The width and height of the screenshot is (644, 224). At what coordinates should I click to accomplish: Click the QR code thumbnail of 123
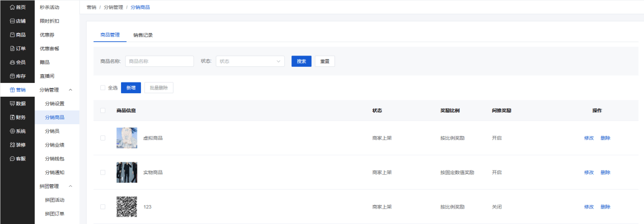click(127, 207)
